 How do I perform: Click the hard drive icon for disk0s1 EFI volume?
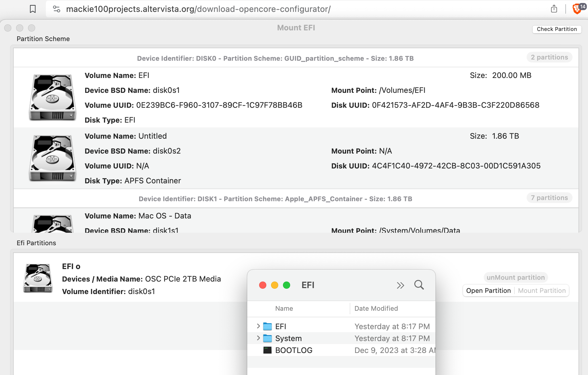click(x=52, y=98)
